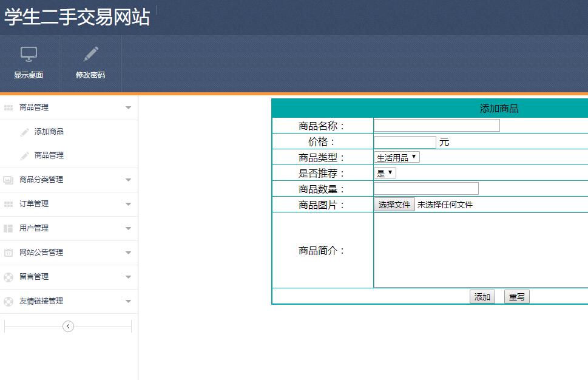
Task: Click the 友情链接管理 lifebuoy icon
Action: [8, 301]
